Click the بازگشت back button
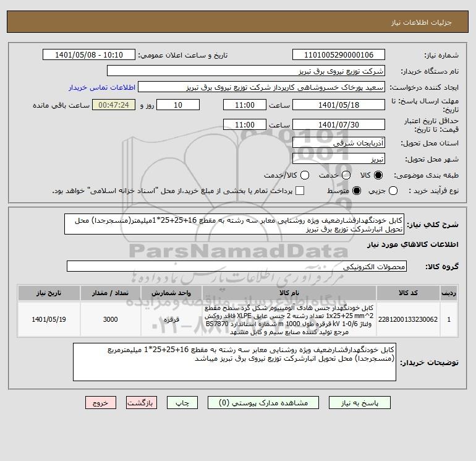 142,403
